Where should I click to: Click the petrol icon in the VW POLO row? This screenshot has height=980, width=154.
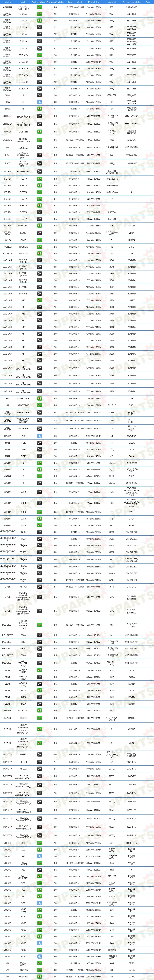tap(40, 964)
